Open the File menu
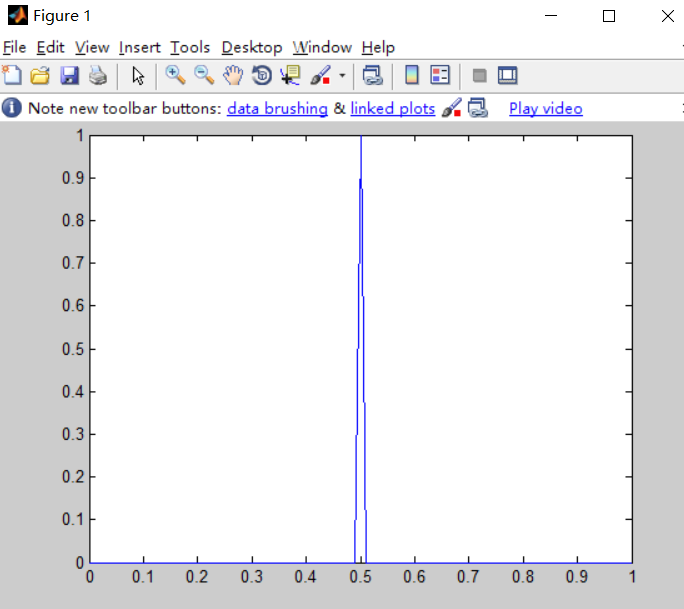 click(14, 47)
